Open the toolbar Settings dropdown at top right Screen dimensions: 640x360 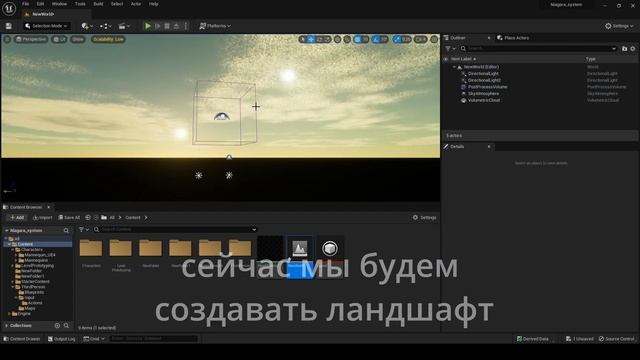[x=619, y=26]
